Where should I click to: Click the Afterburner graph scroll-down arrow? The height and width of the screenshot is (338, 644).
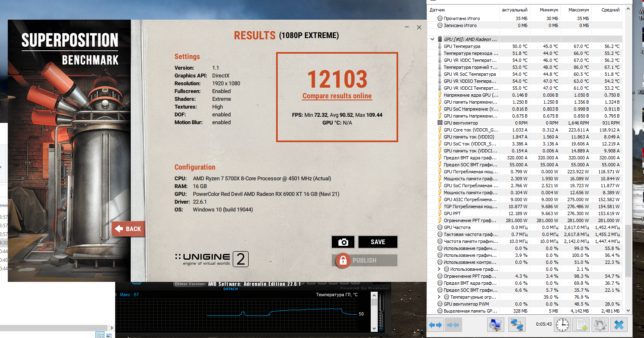point(374,329)
